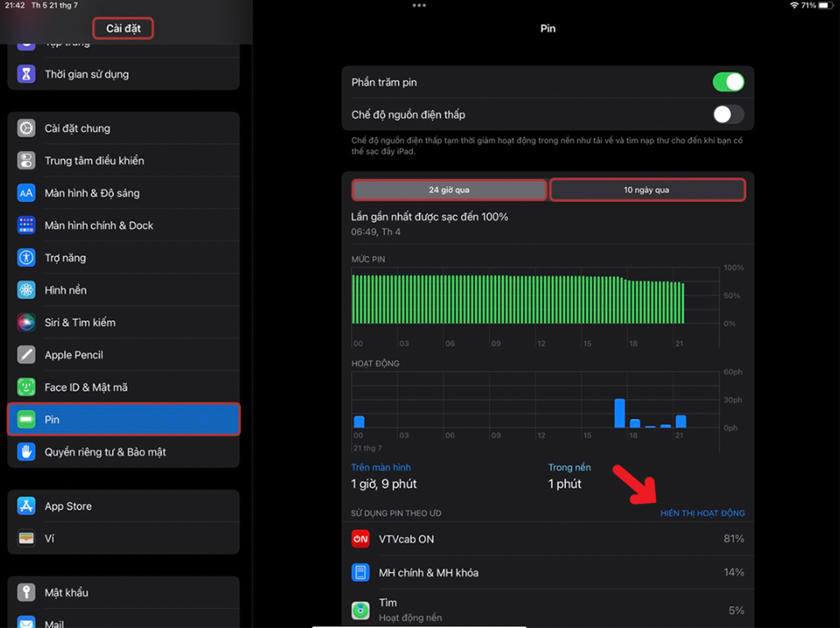Tap the Cài đặt chung gear icon
This screenshot has width=840, height=628.
click(26, 128)
